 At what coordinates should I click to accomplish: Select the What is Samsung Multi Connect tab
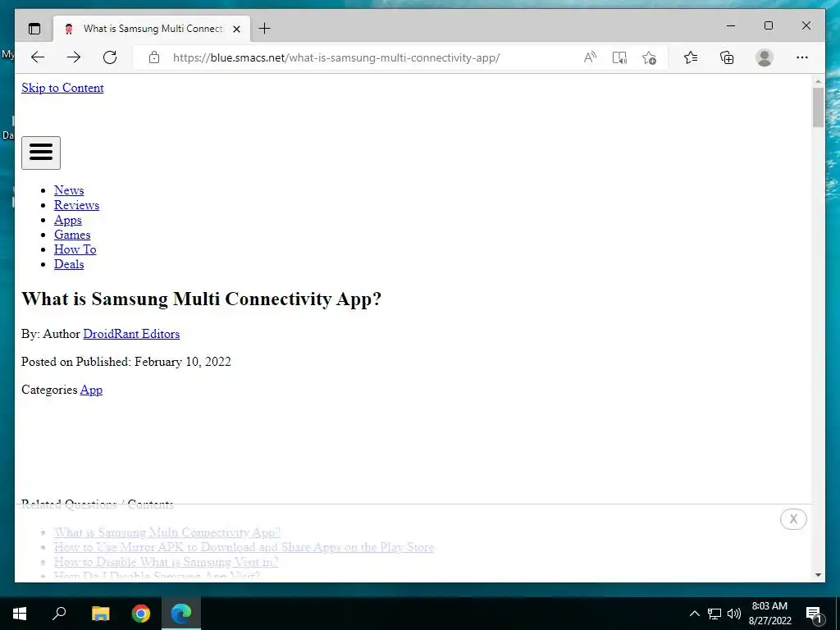(152, 29)
